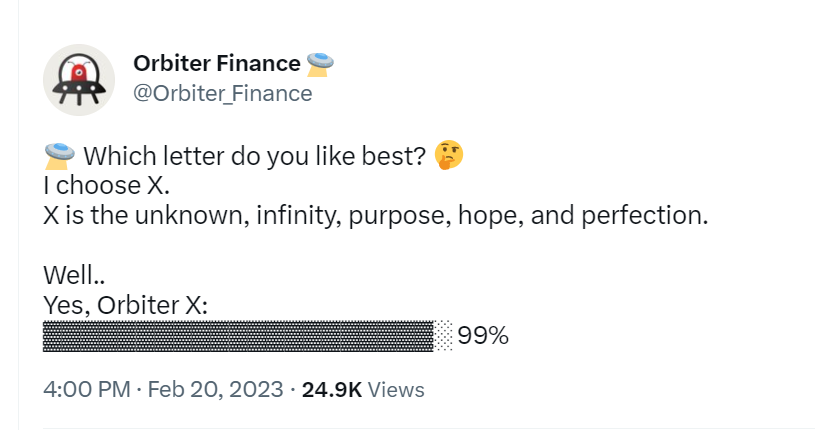Click the 'I choose X.' line
This screenshot has width=815, height=430.
point(107,186)
